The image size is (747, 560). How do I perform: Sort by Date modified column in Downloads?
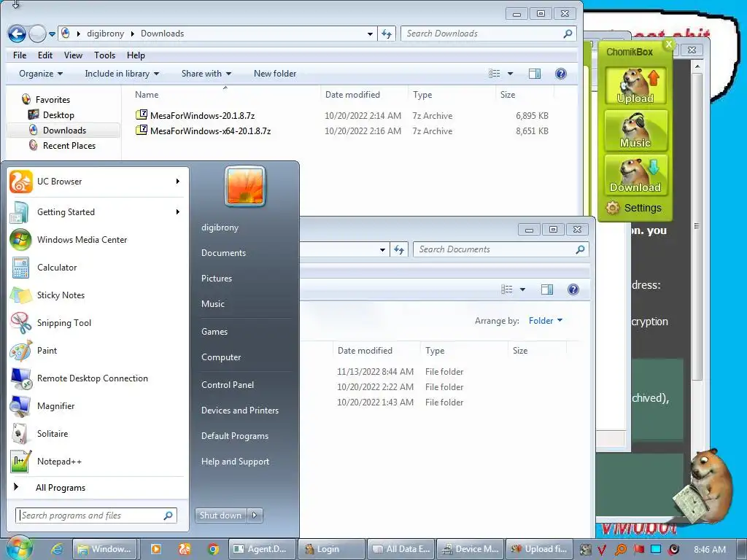point(352,94)
